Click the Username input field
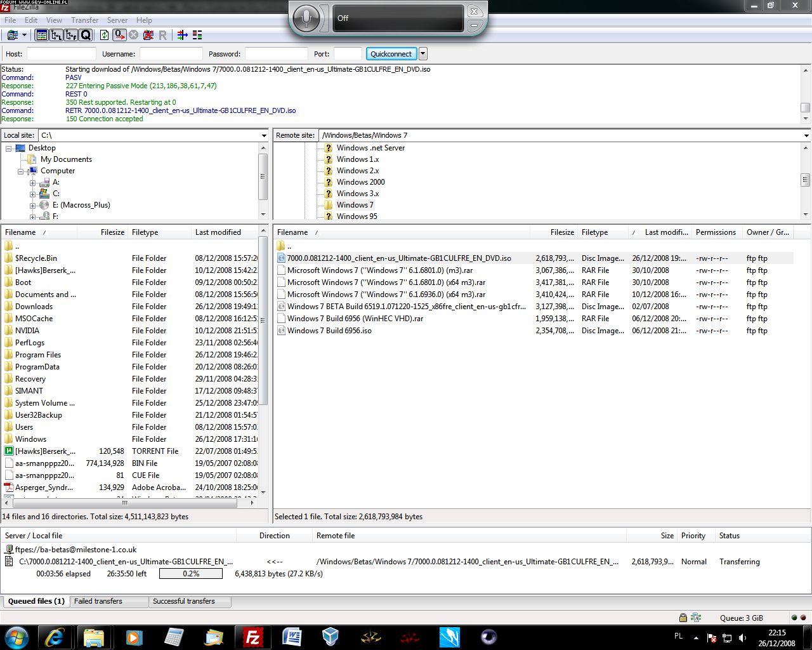Screen dimensions: 812x650 pyautogui.click(x=171, y=54)
